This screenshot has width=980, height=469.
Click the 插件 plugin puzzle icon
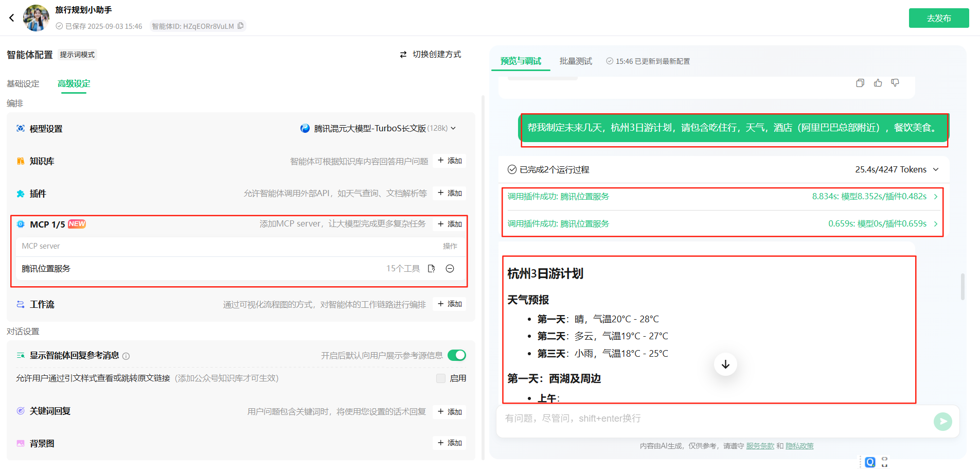(x=21, y=194)
